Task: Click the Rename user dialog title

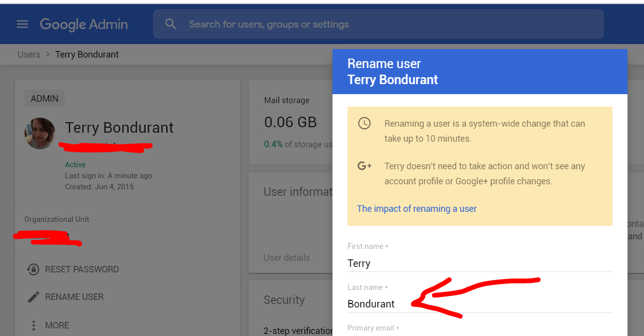Action: 384,64
